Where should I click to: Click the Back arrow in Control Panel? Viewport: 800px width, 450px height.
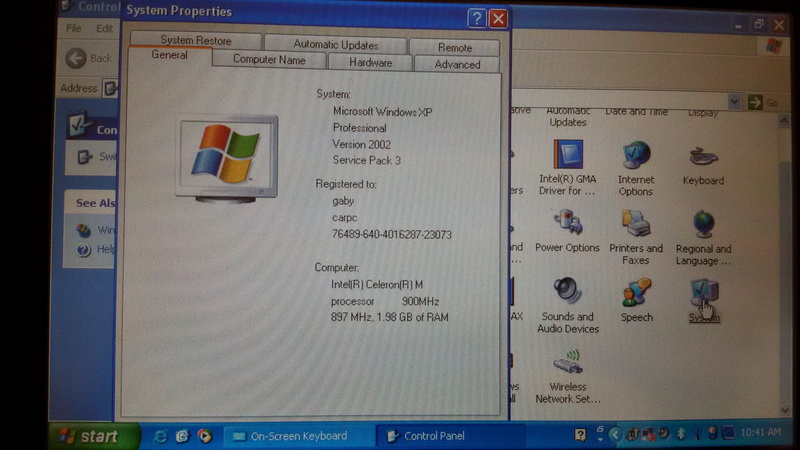[76, 58]
